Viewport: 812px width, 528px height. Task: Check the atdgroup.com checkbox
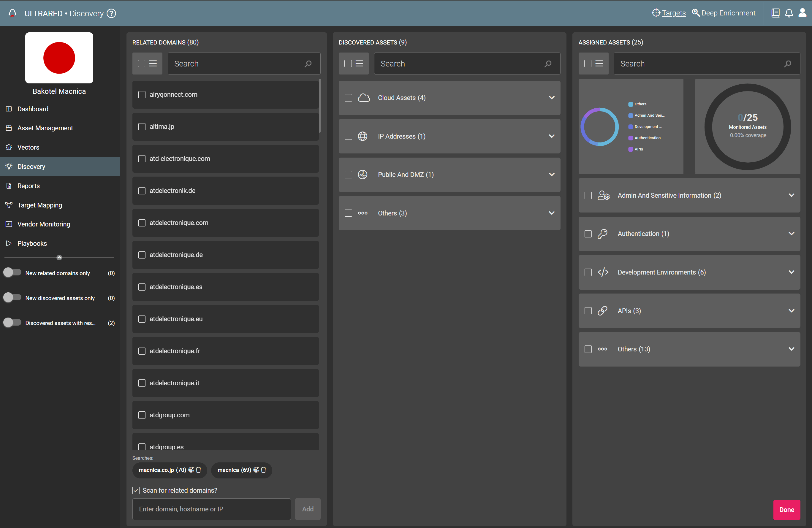click(x=142, y=415)
